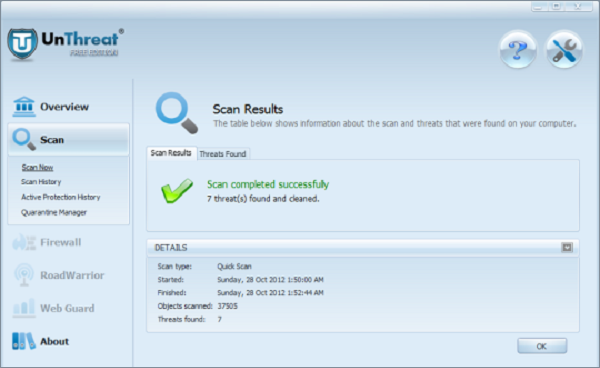The width and height of the screenshot is (600, 368).
Task: Open settings with the wrench and screwdriver icon
Action: (x=564, y=50)
